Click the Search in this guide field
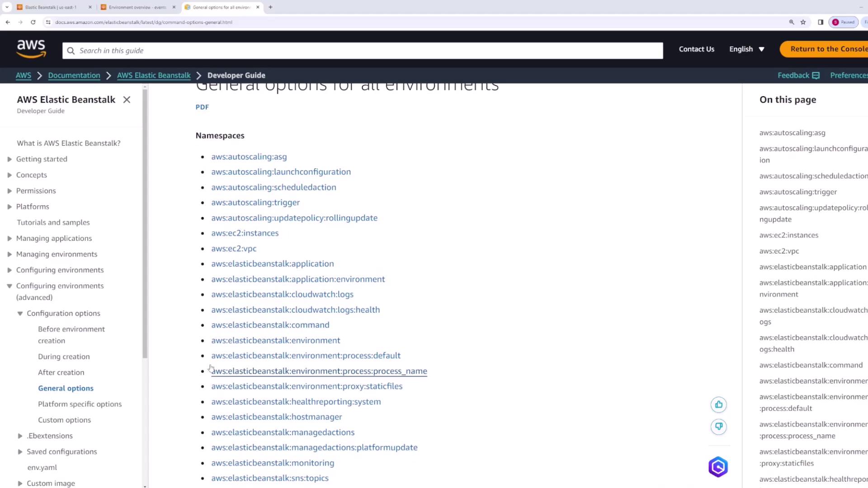The image size is (868, 488). (x=362, y=51)
